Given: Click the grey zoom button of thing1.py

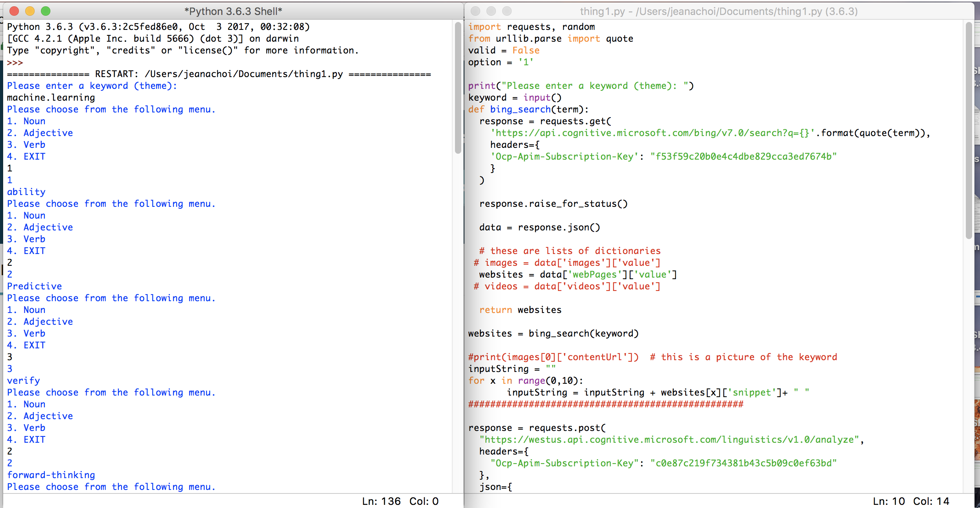Looking at the screenshot, I should [507, 11].
